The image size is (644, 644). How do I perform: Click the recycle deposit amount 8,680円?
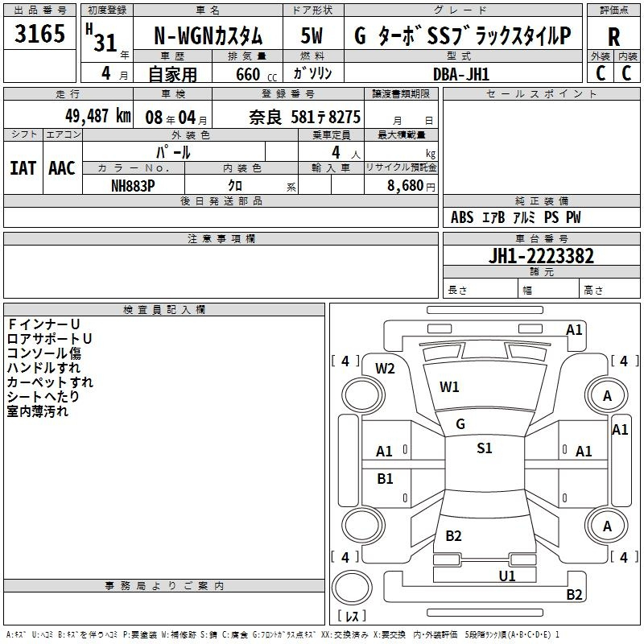point(409,185)
